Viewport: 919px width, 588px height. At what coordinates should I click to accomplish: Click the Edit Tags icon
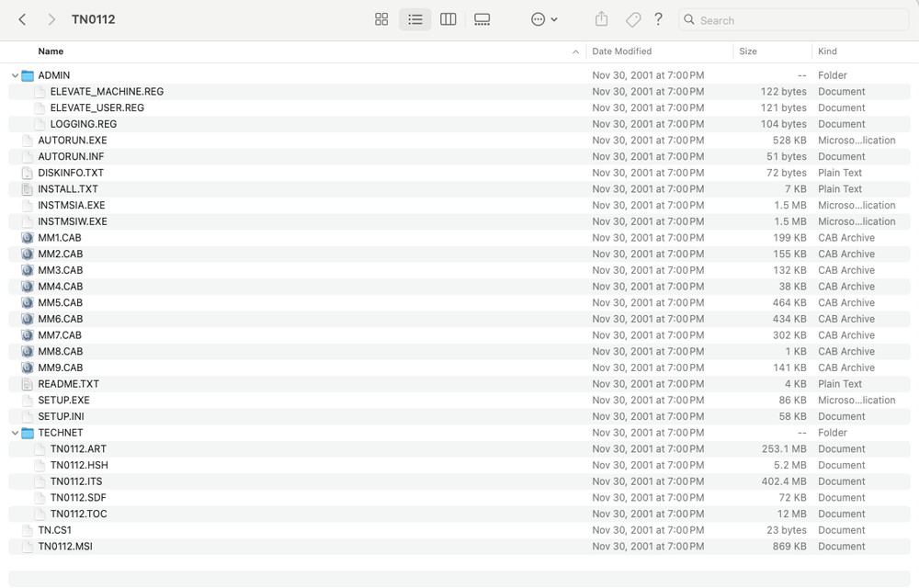pos(632,19)
